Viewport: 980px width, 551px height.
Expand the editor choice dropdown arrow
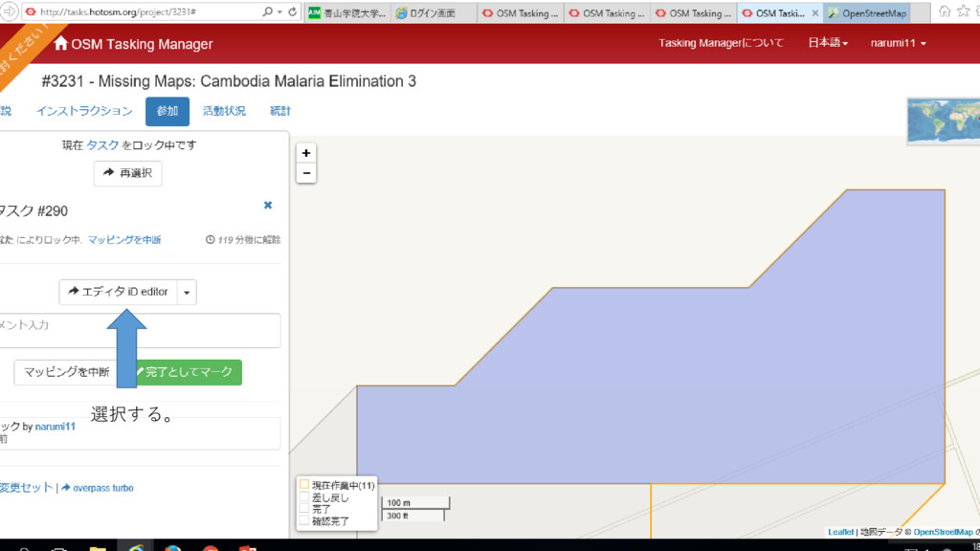187,292
